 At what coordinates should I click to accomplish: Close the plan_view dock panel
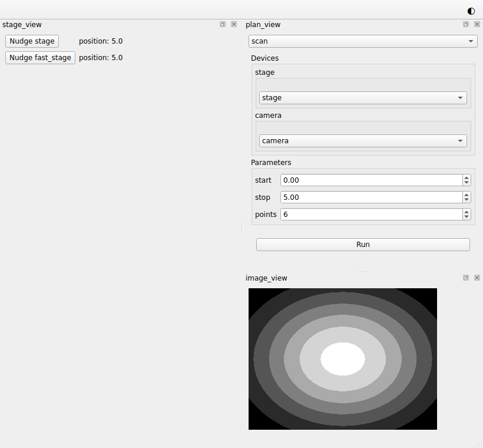click(477, 24)
